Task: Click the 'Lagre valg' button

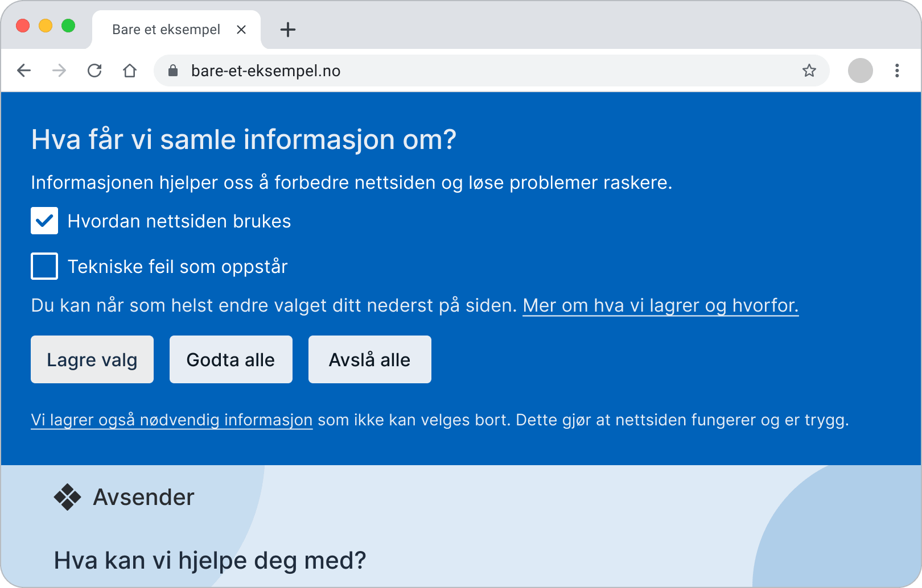Action: pyautogui.click(x=92, y=359)
